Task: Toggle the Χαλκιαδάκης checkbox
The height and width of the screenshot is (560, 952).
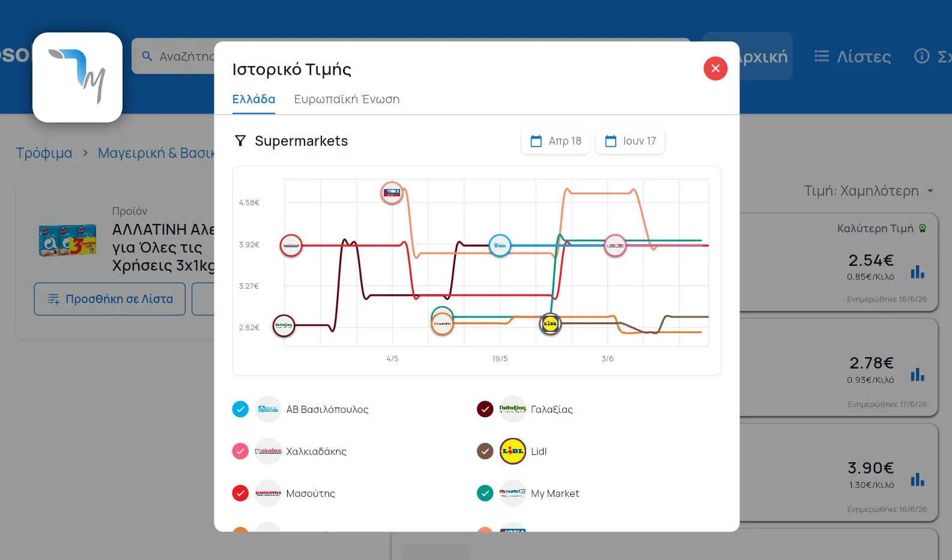Action: 240,451
